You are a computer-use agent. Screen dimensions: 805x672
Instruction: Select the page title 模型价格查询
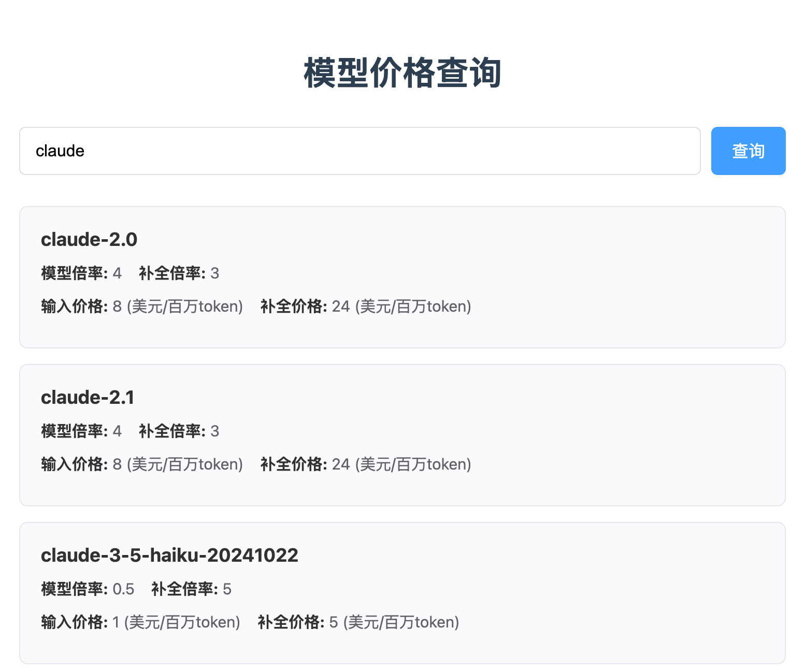(403, 73)
